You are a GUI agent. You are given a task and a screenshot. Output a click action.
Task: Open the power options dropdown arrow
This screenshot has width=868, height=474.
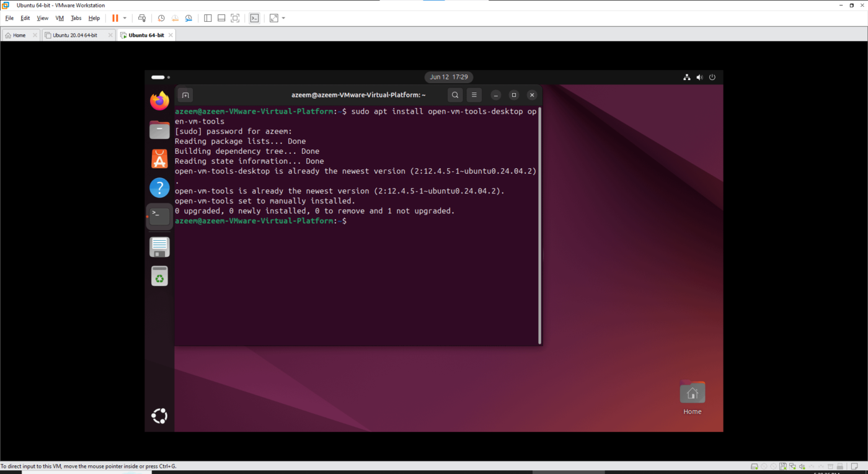125,18
